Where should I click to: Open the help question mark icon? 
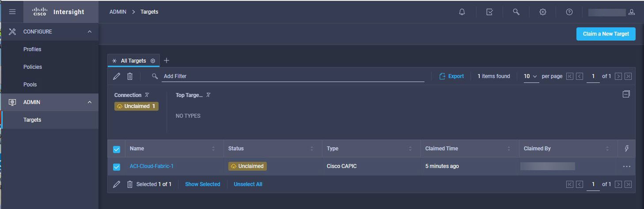[x=569, y=12]
